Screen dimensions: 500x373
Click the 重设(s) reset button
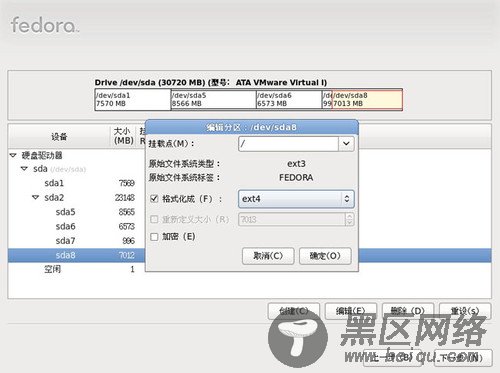[x=465, y=311]
